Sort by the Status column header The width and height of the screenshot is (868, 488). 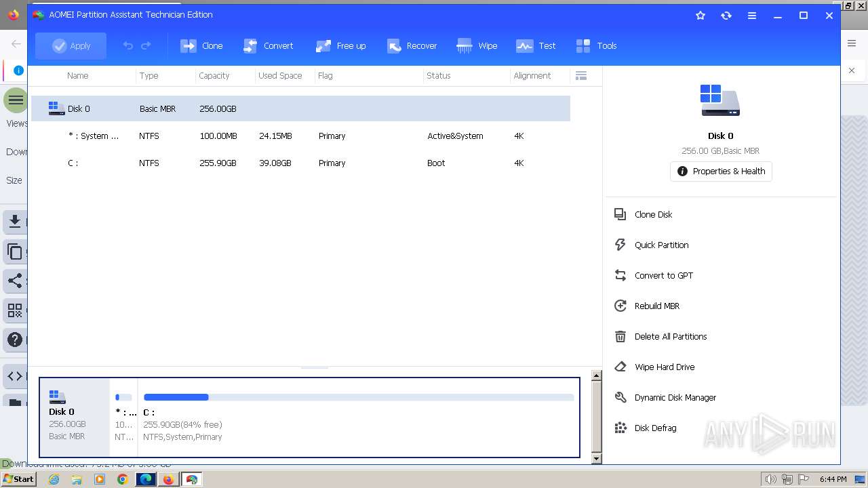439,76
